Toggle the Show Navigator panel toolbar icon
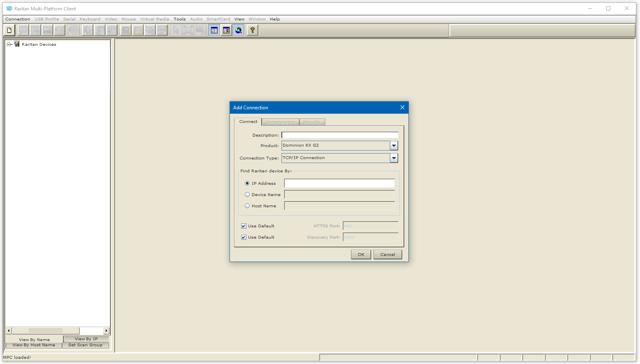Screen dimensions: 640x364 coord(214,30)
